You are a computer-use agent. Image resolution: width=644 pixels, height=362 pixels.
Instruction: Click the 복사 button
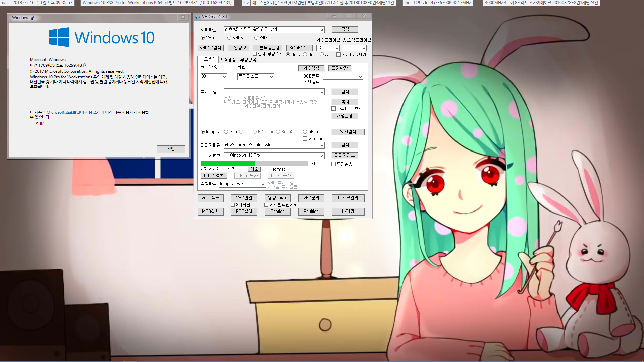pos(345,102)
